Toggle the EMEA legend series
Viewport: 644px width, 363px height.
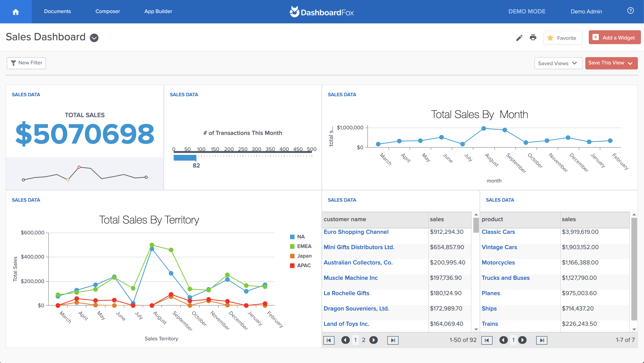tap(304, 246)
